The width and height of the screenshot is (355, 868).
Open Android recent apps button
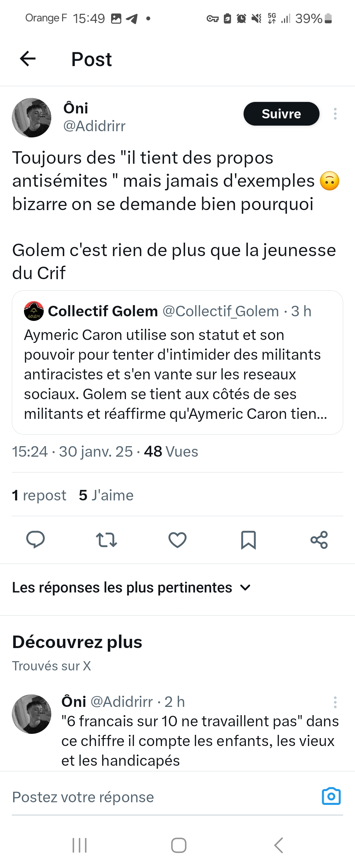[80, 845]
